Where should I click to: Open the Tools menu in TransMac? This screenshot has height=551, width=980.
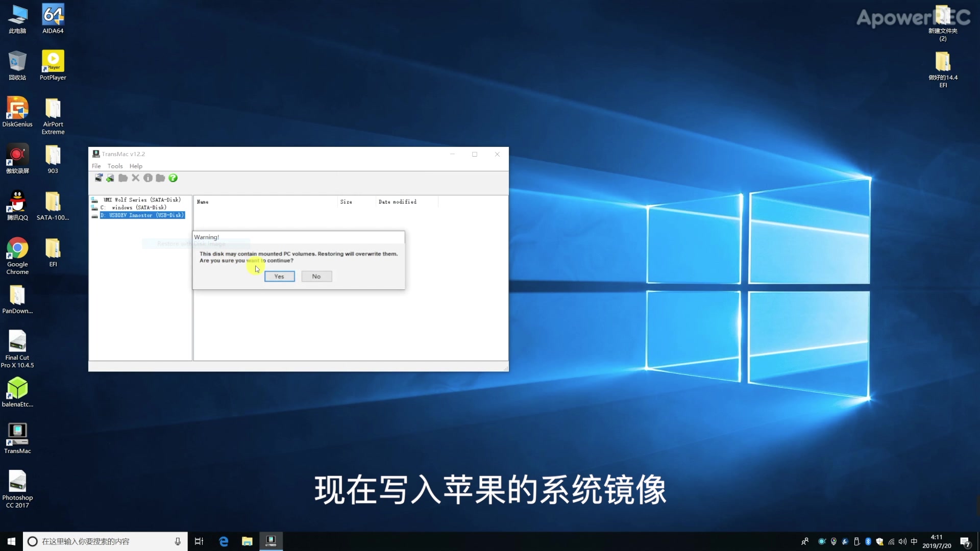point(115,166)
